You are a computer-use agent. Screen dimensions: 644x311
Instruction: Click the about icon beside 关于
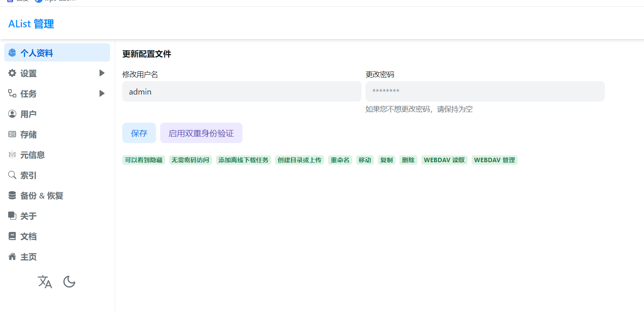point(12,216)
